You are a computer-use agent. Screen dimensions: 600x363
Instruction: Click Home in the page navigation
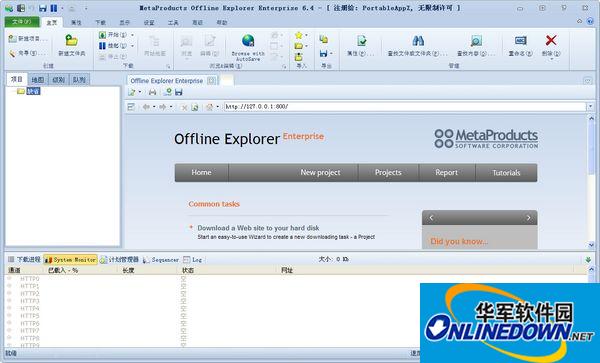201,173
